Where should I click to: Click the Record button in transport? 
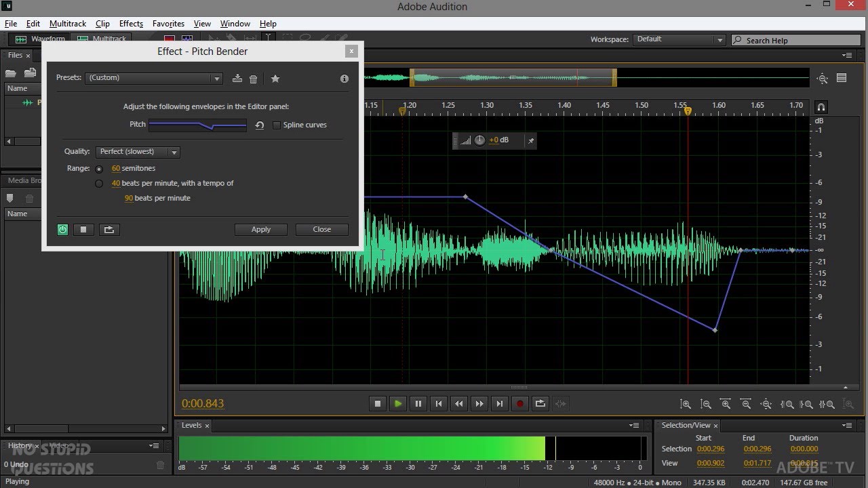click(520, 403)
